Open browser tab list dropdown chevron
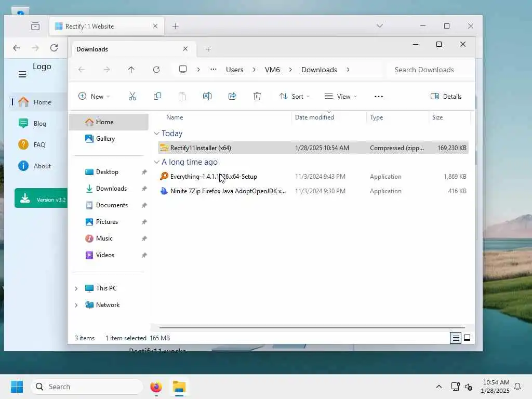 tap(380, 26)
